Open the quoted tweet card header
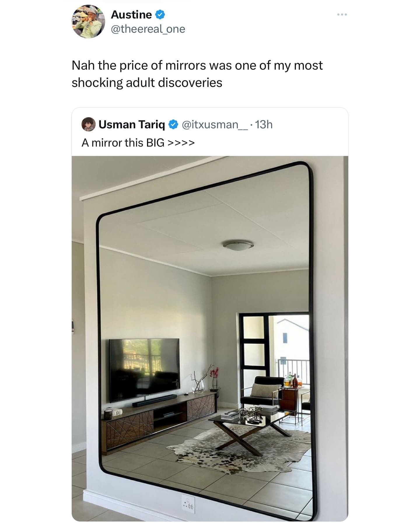 pyautogui.click(x=210, y=132)
